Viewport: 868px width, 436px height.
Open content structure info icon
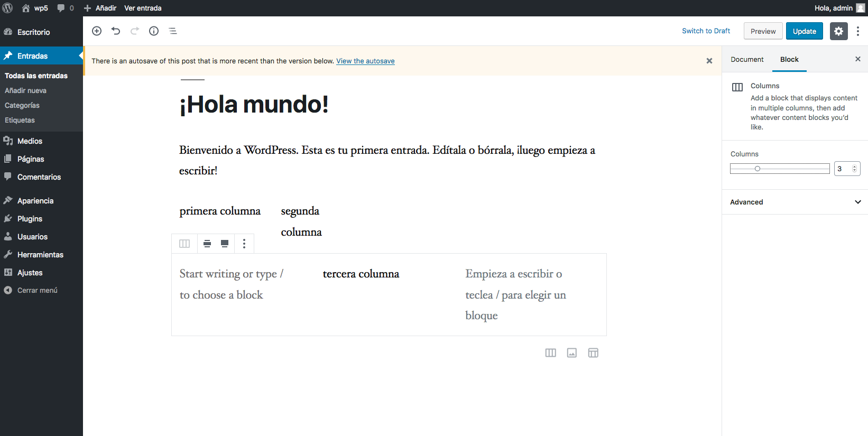pyautogui.click(x=154, y=31)
